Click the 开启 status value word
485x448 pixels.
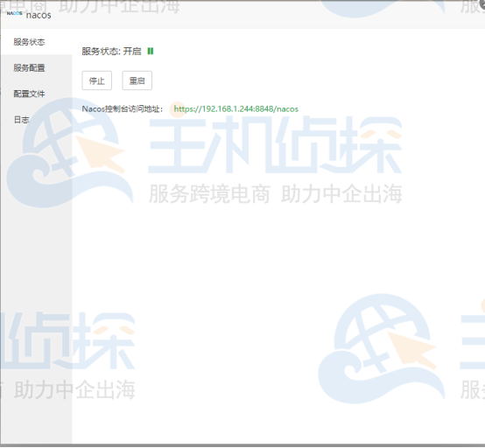[x=132, y=51]
